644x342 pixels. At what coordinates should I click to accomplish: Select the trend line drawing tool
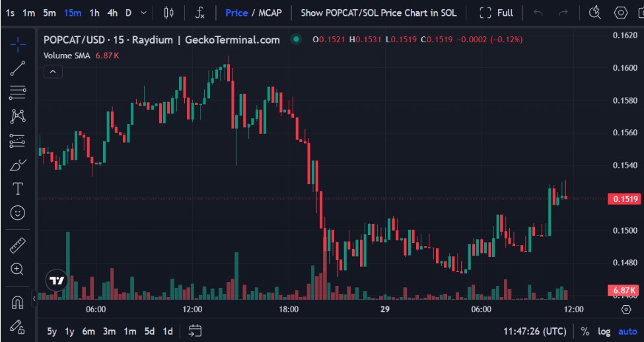point(18,68)
